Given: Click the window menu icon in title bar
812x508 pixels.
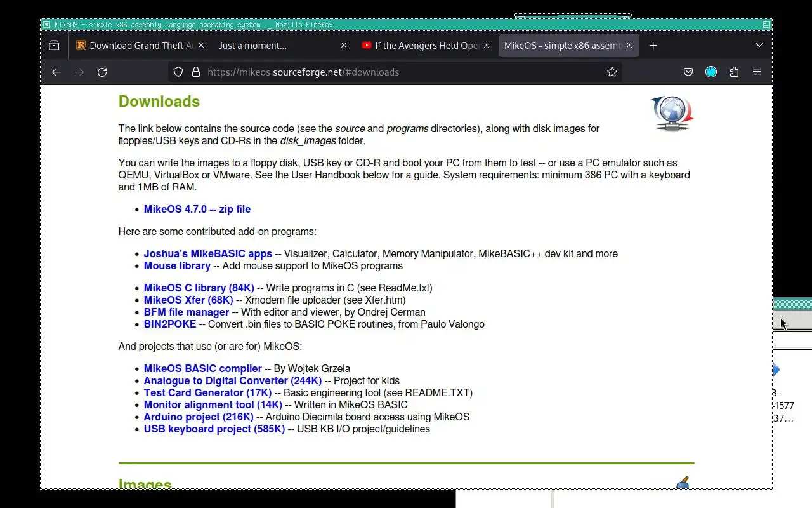Looking at the screenshot, I should point(46,25).
